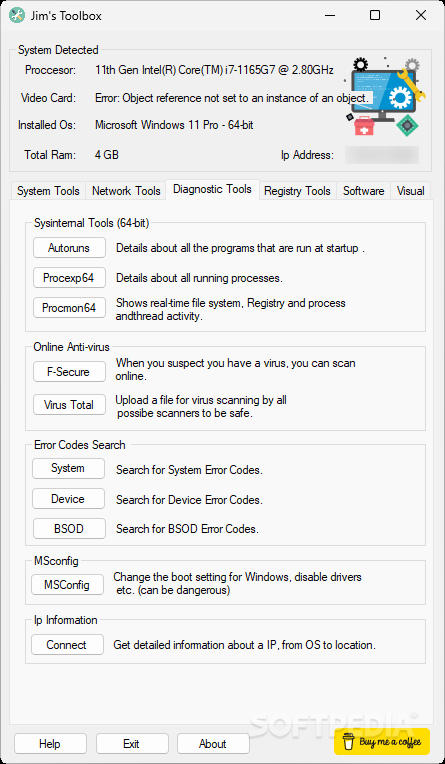
Task: Minimize the Jim's Toolbox window
Action: coord(330,16)
